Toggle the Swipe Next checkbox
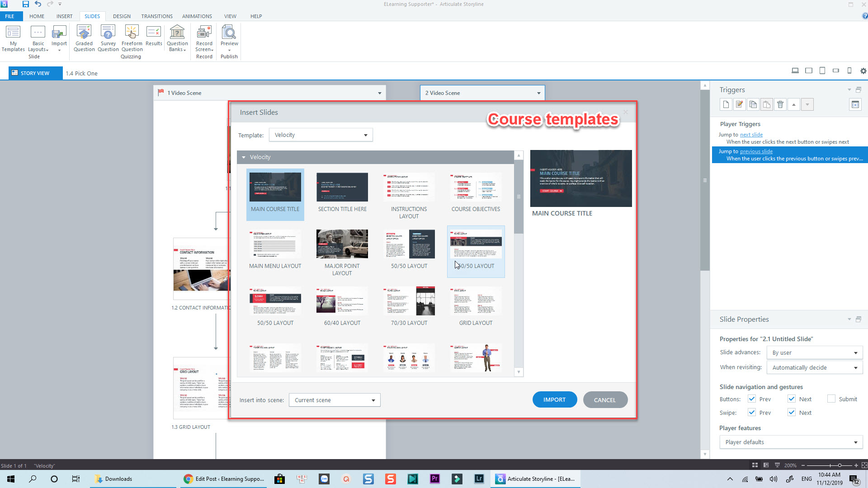This screenshot has height=488, width=868. click(792, 413)
